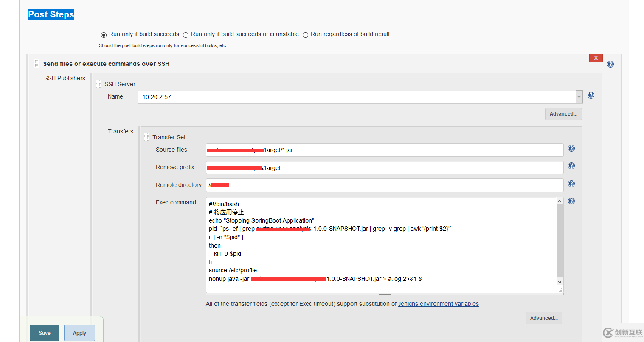The width and height of the screenshot is (644, 342).
Task: Save the job configuration
Action: [x=45, y=333]
